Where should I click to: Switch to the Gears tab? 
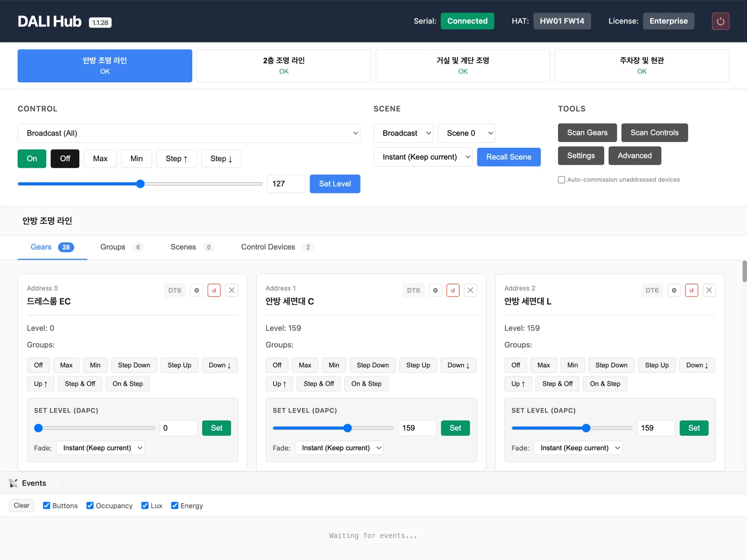coord(52,247)
